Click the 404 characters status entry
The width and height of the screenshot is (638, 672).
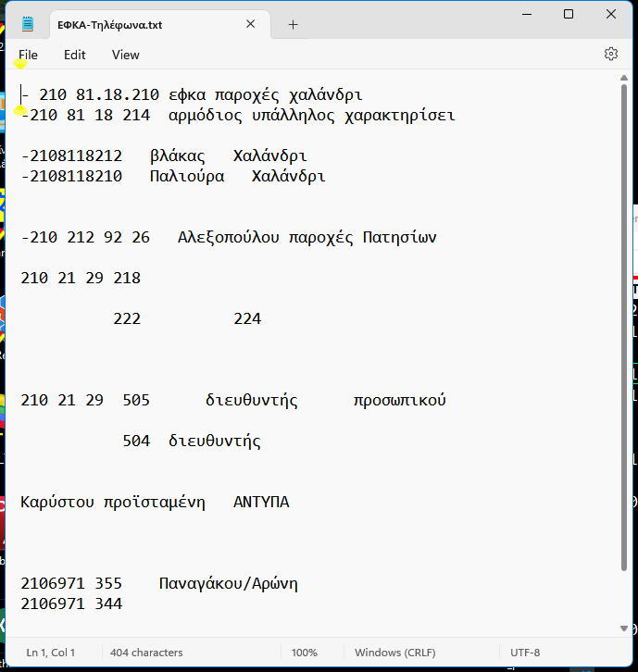click(x=146, y=653)
